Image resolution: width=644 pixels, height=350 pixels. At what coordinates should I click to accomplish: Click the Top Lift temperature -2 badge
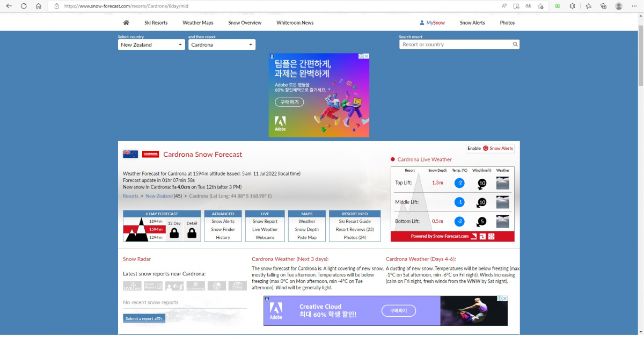(x=459, y=183)
